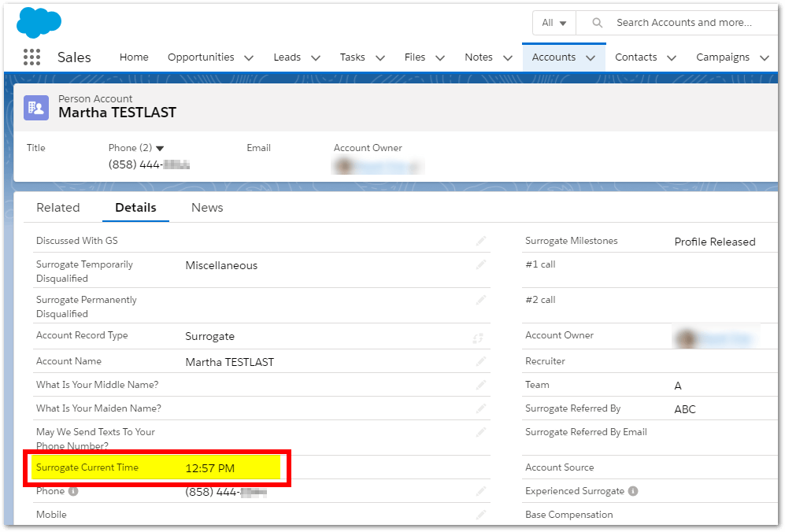Expand the Opportunities tab dropdown chevron

point(249,57)
